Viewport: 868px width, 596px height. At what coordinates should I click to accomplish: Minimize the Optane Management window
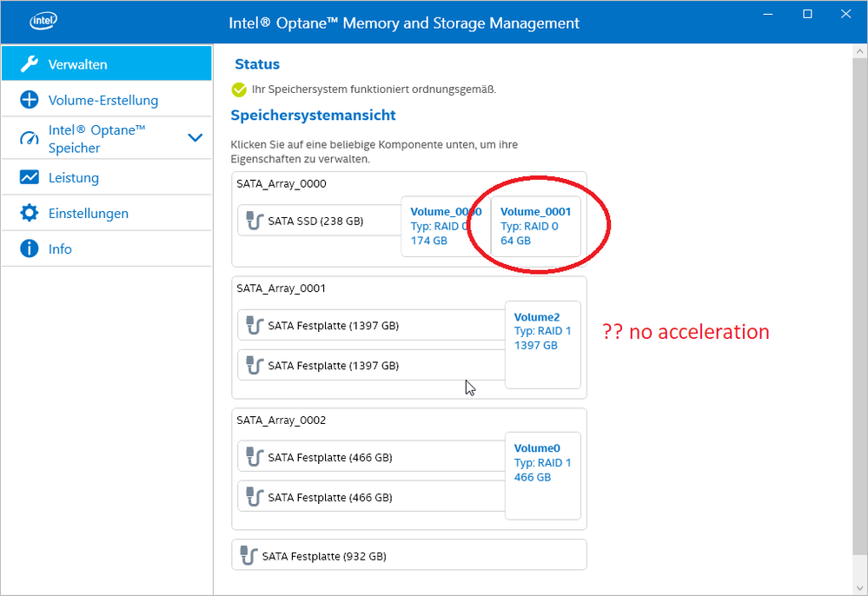tap(768, 15)
